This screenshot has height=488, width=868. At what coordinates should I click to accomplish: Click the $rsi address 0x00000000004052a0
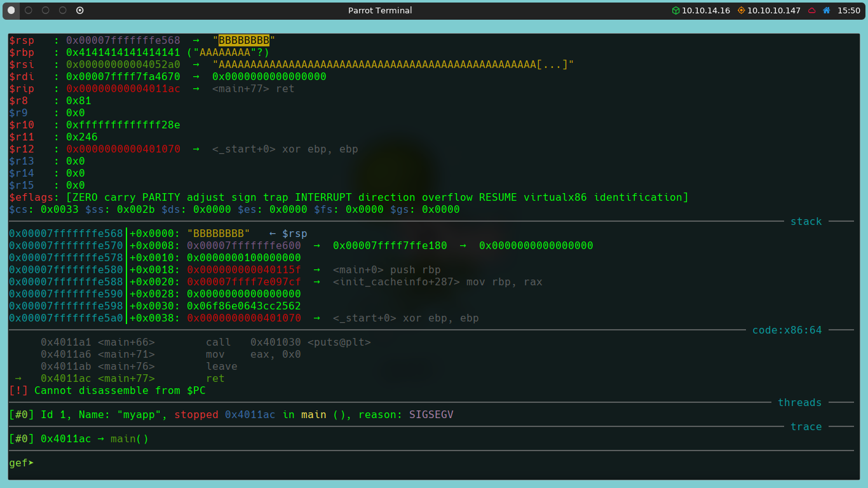coord(123,65)
